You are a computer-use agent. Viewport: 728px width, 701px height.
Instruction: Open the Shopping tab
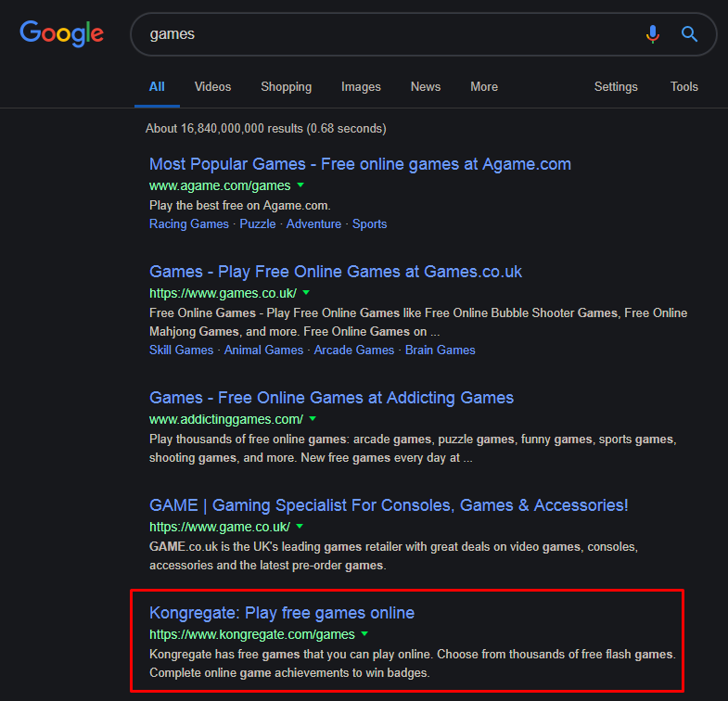[x=286, y=87]
